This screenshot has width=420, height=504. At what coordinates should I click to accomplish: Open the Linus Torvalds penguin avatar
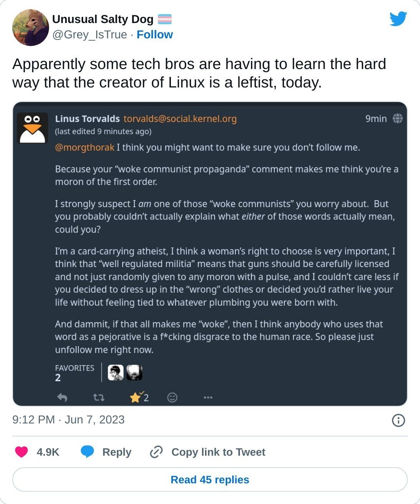[33, 128]
